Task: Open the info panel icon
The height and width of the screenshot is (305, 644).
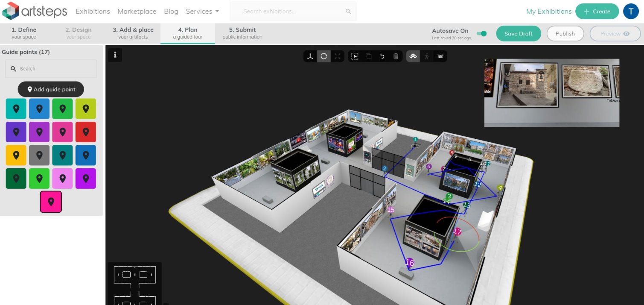Action: tap(115, 55)
